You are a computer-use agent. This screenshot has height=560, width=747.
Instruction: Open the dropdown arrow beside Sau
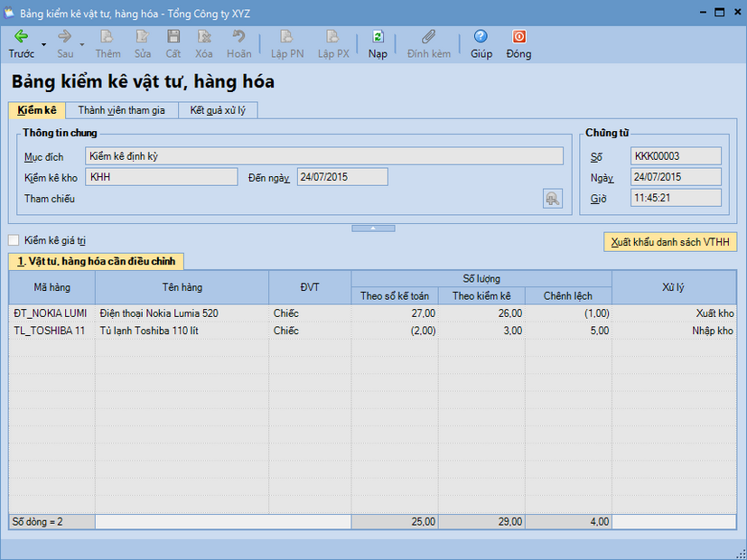82,45
